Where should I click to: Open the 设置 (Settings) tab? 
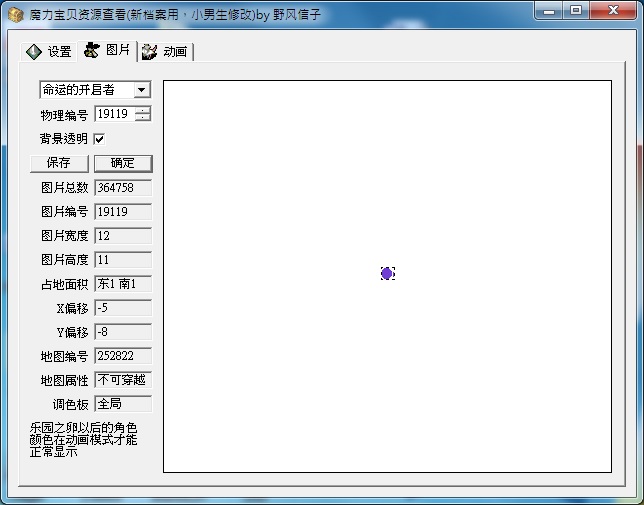tap(49, 52)
